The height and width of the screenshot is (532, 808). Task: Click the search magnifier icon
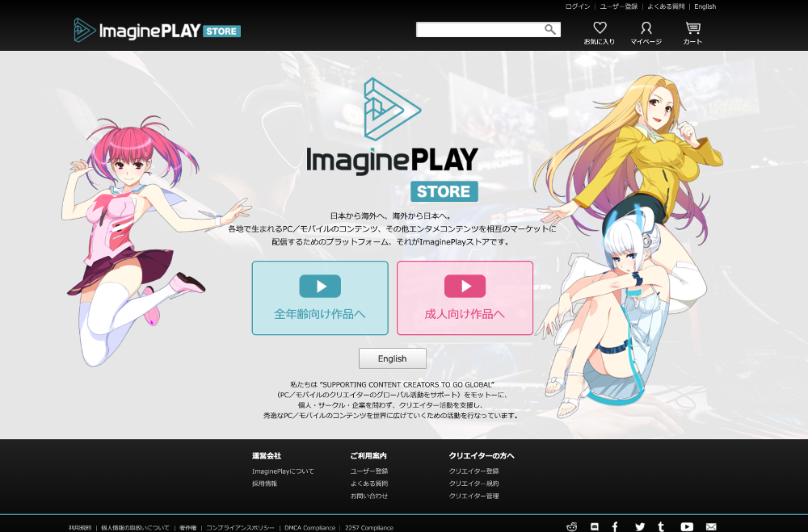(x=550, y=30)
